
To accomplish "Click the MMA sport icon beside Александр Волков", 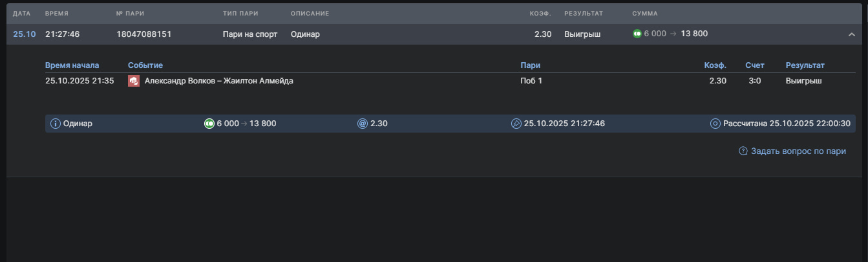I will coord(134,81).
